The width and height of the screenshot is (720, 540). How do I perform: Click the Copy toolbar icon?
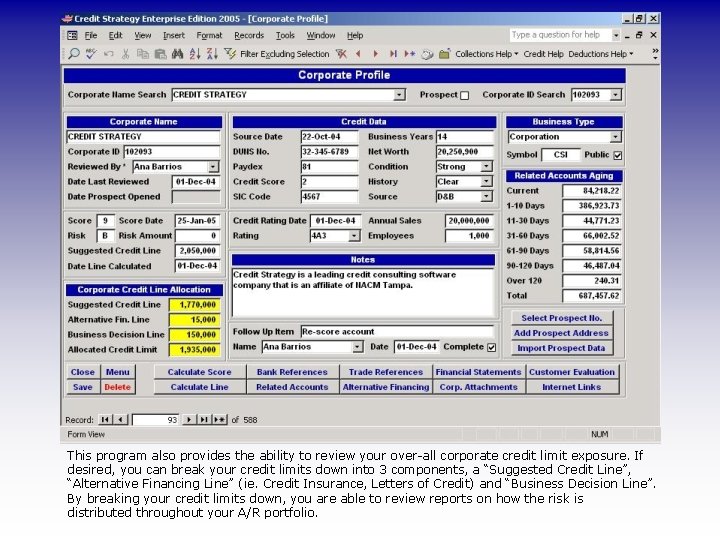143,54
